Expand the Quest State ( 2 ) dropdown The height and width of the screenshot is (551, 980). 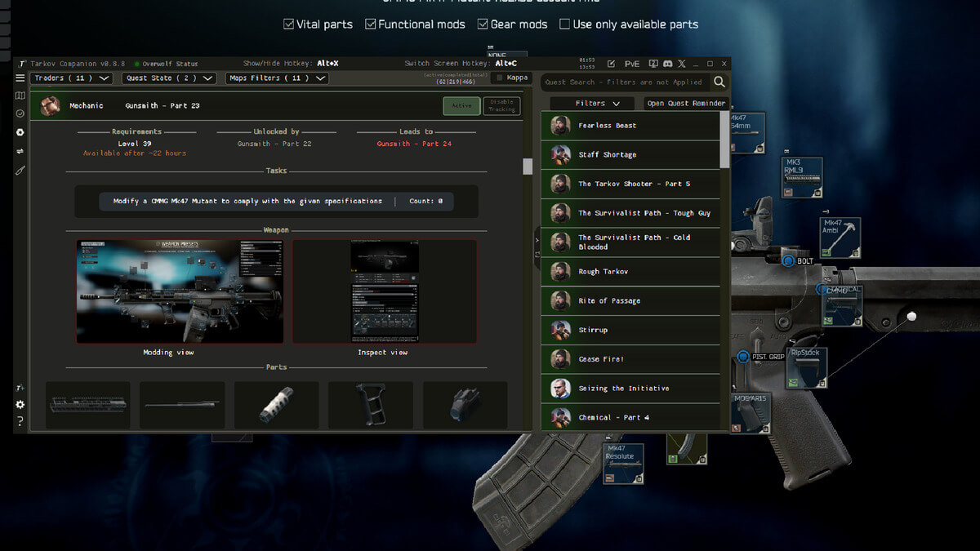pos(169,78)
